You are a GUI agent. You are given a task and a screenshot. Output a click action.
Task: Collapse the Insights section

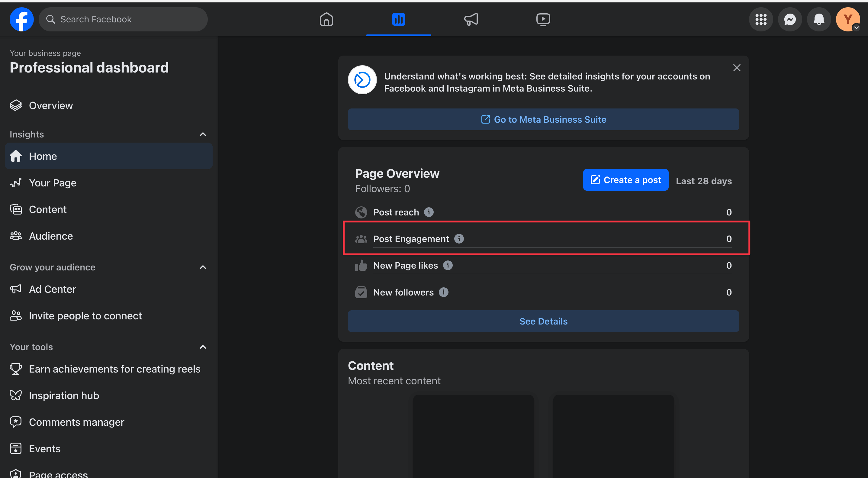coord(203,134)
